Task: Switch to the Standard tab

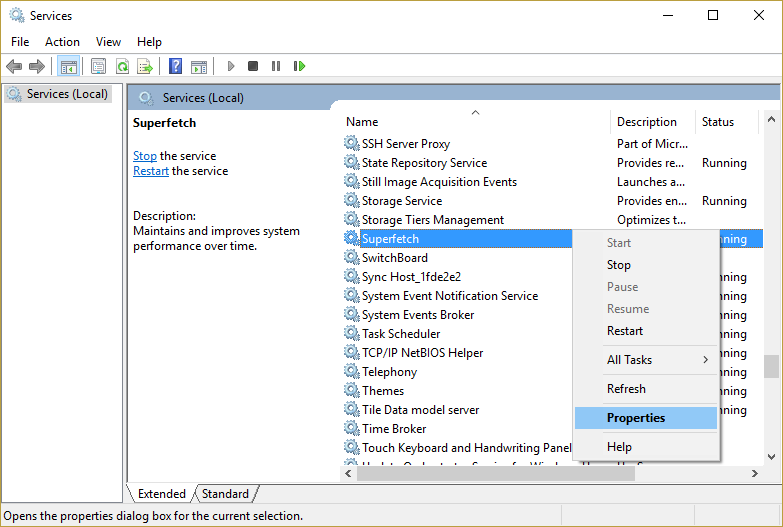Action: tap(225, 494)
